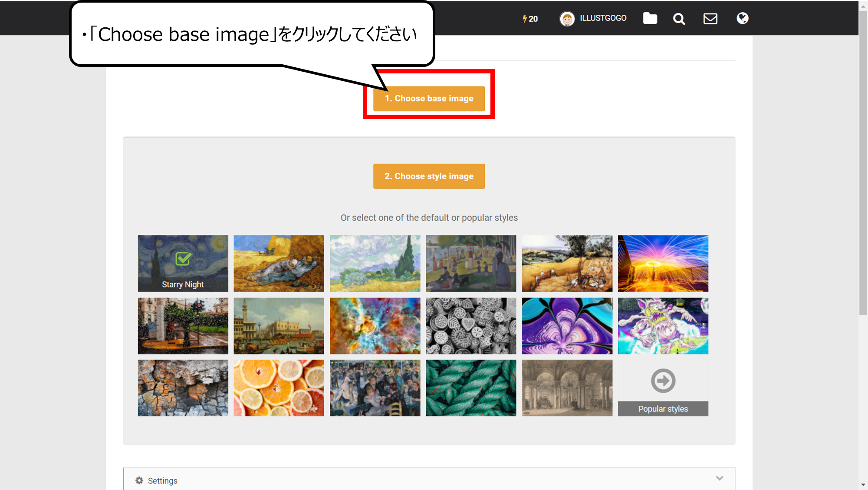Open the ILLUSTGOGO profile avatar
868x490 pixels.
tap(567, 19)
